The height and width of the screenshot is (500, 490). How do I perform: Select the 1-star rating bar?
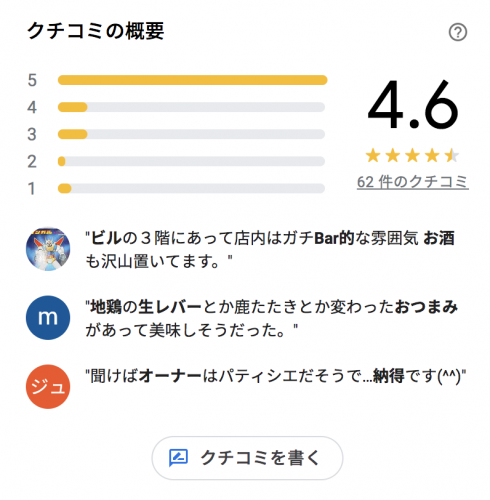[191, 188]
